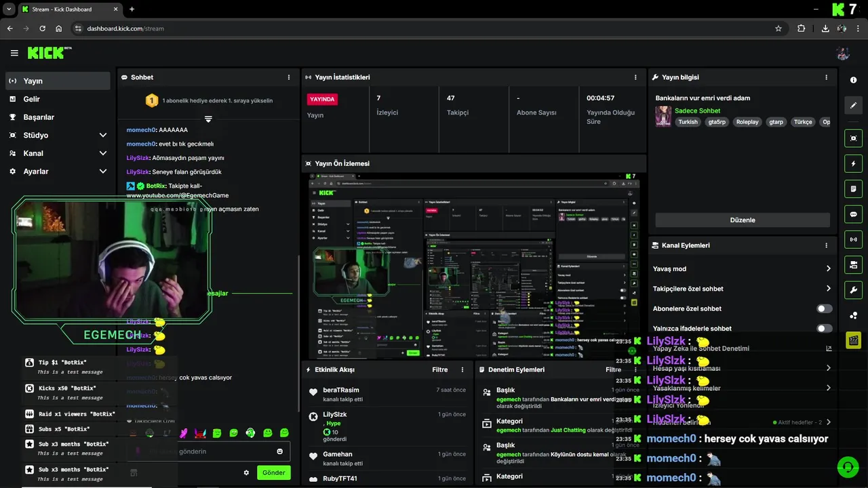
Task: Click Filtre in Etkinlik Akışı panel
Action: tap(439, 369)
